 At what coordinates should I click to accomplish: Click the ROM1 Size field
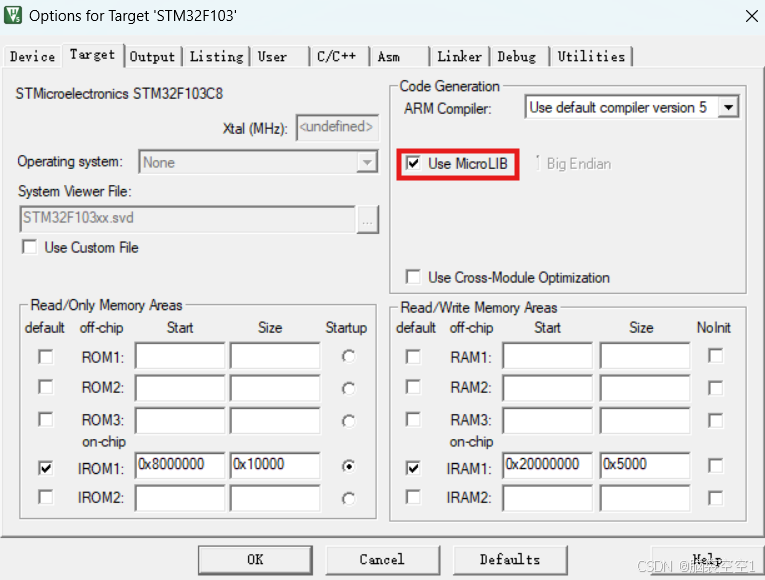(x=275, y=356)
